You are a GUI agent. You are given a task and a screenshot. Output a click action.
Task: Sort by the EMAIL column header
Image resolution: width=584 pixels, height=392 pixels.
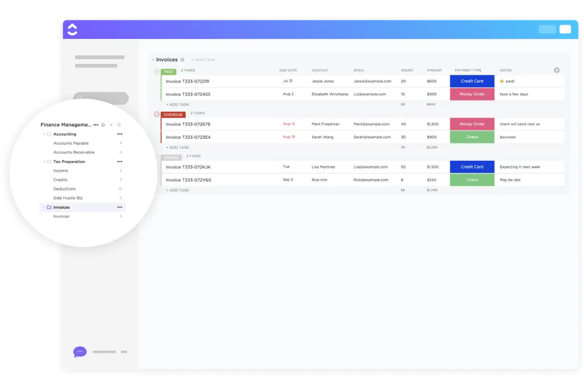pos(359,70)
